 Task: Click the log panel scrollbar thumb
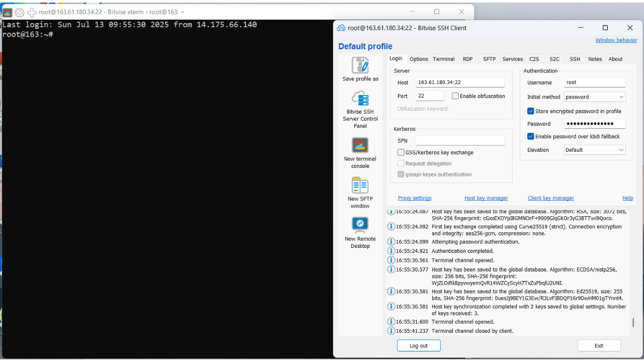tap(633, 322)
